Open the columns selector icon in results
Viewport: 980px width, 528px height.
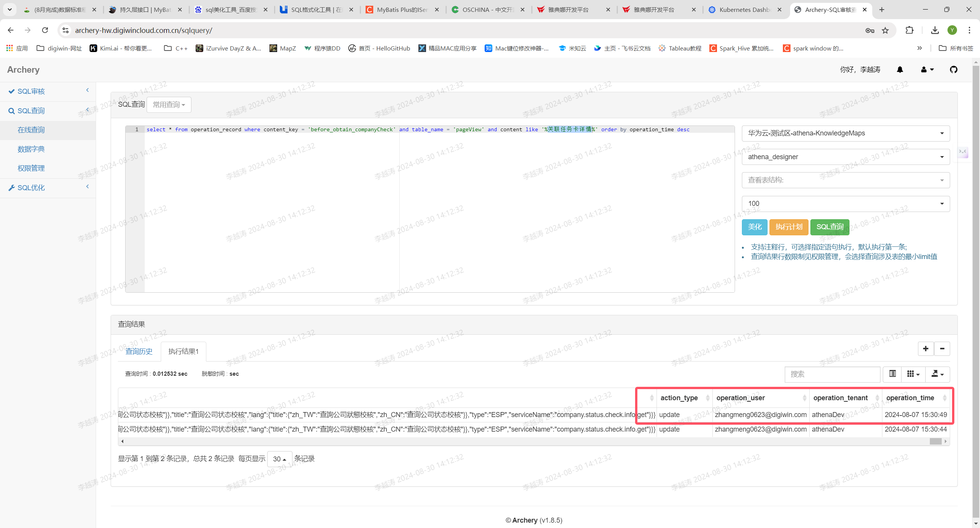click(x=913, y=374)
